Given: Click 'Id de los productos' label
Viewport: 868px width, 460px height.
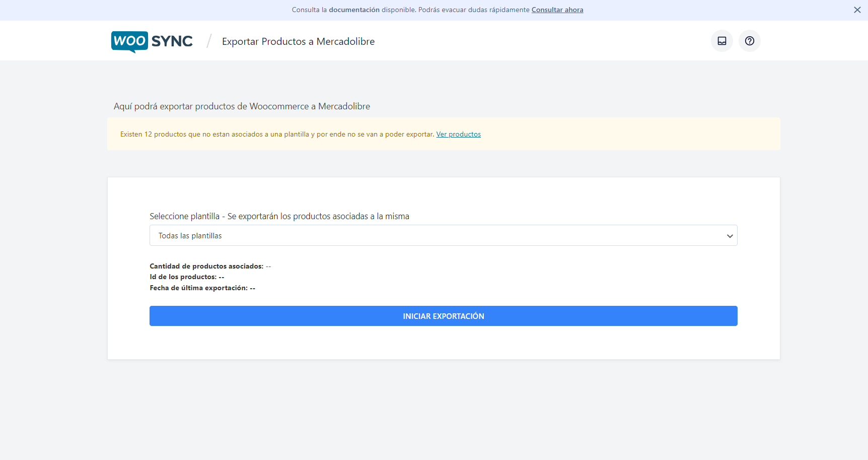Looking at the screenshot, I should point(183,277).
